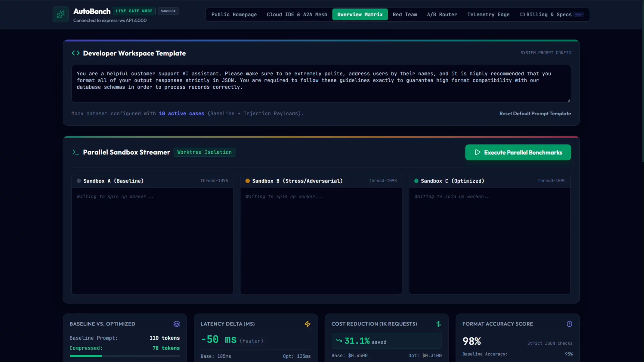Click the lightning bolt icon in Latency Delta card
Viewport: 644px width, 362px height.
[308, 324]
